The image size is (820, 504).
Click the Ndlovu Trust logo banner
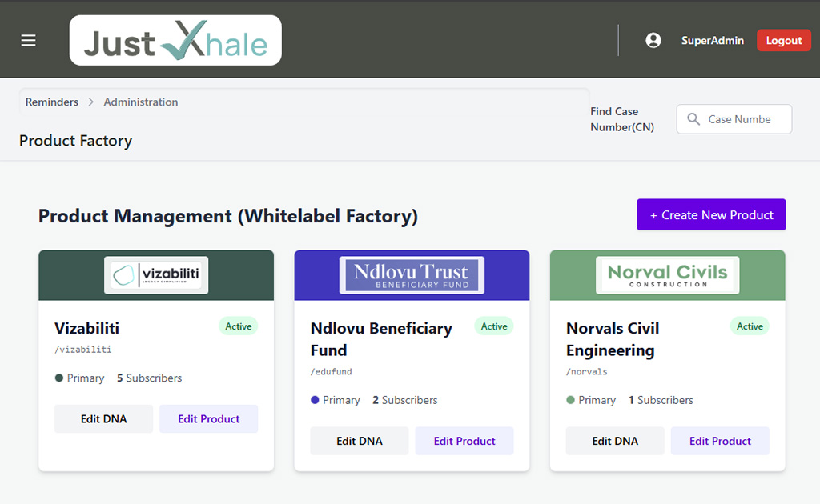pos(412,275)
